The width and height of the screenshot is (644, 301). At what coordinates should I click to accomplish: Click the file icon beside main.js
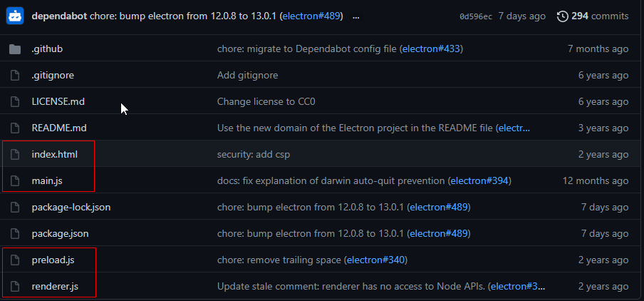[15, 180]
